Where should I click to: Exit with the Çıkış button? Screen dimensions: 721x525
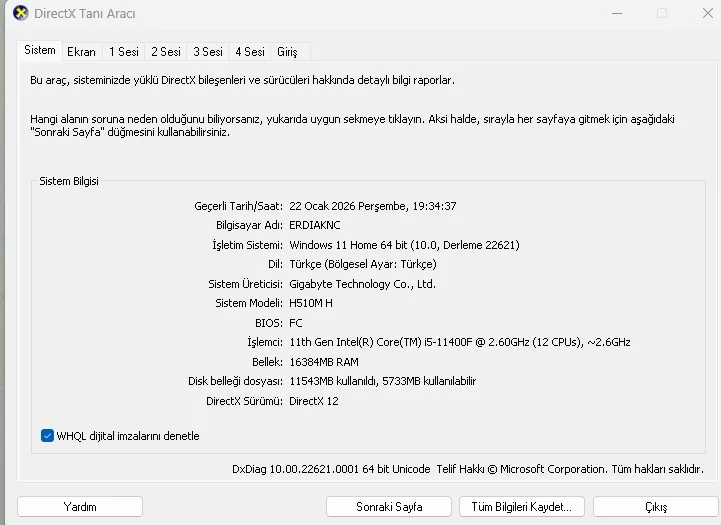(656, 507)
